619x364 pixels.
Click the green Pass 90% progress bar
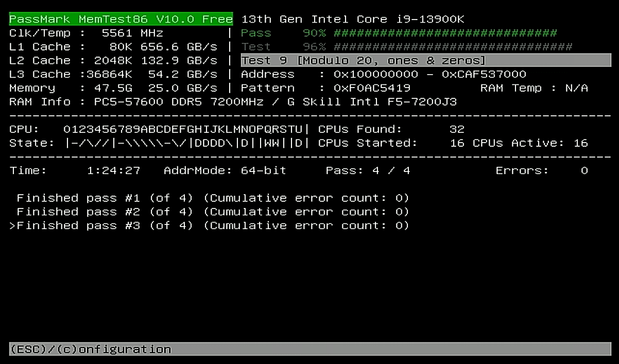pyautogui.click(x=399, y=33)
